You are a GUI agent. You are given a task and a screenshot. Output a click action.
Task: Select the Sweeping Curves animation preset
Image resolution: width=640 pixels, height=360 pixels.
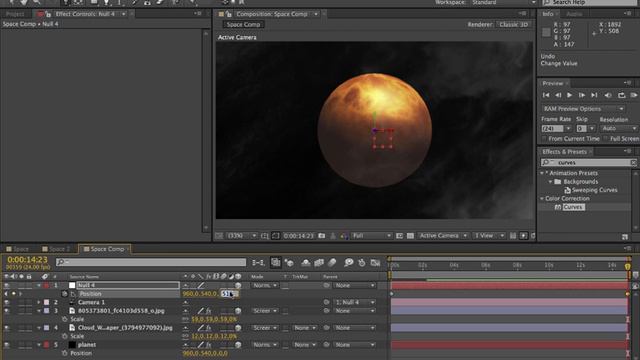pos(594,190)
